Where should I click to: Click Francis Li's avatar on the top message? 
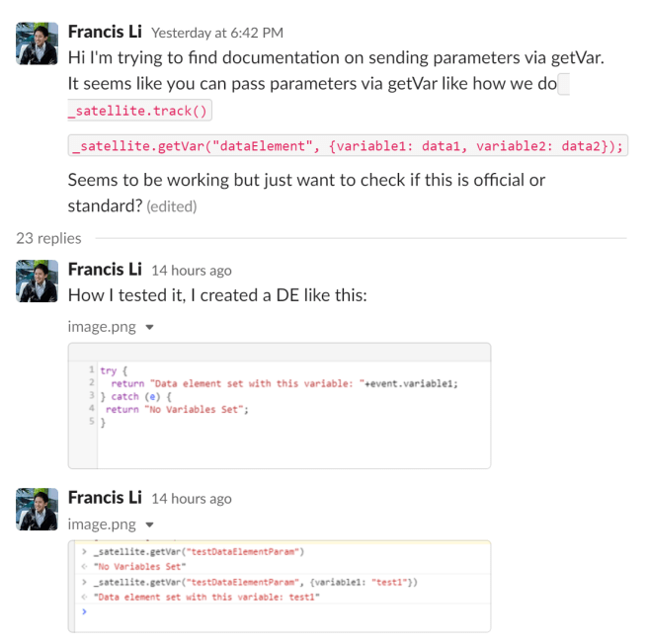tap(38, 41)
